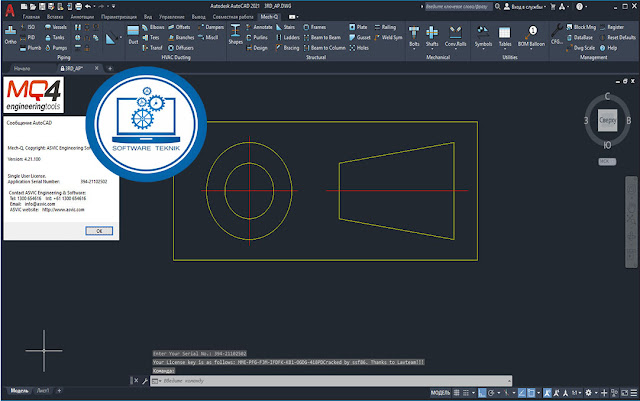Viewport: 640px width, 401px height.
Task: Switch to the Начало document tab
Action: 22,68
